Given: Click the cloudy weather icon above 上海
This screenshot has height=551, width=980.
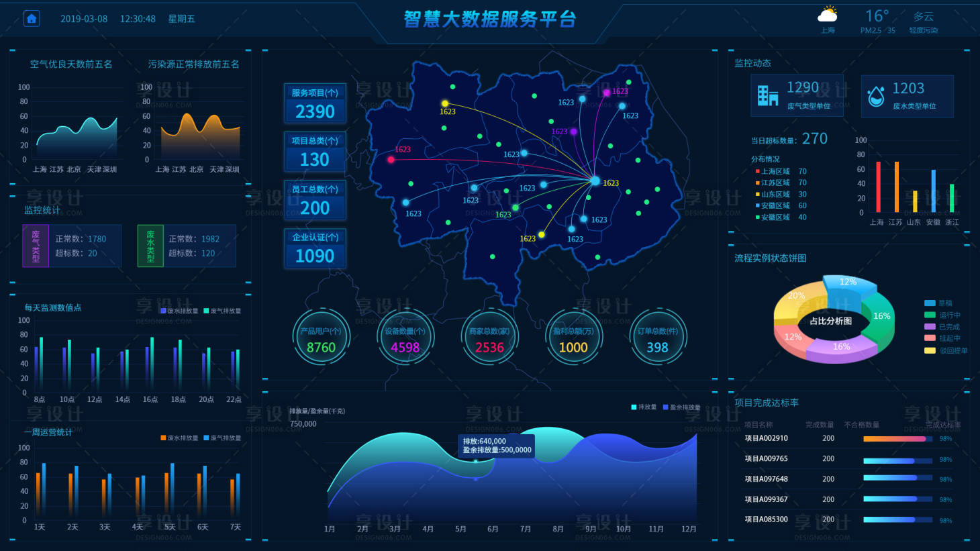Looking at the screenshot, I should click(828, 15).
